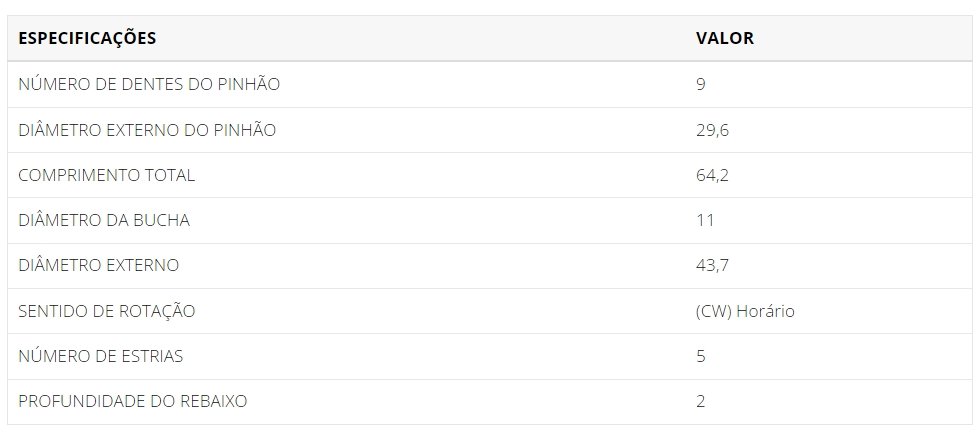Click the (CW) Horário value
The width and height of the screenshot is (979, 434).
[x=745, y=311]
